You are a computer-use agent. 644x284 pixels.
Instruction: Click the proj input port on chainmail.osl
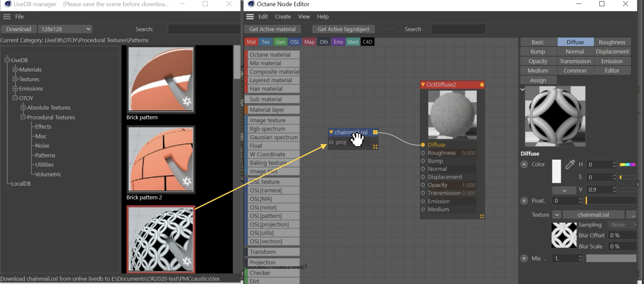point(331,142)
